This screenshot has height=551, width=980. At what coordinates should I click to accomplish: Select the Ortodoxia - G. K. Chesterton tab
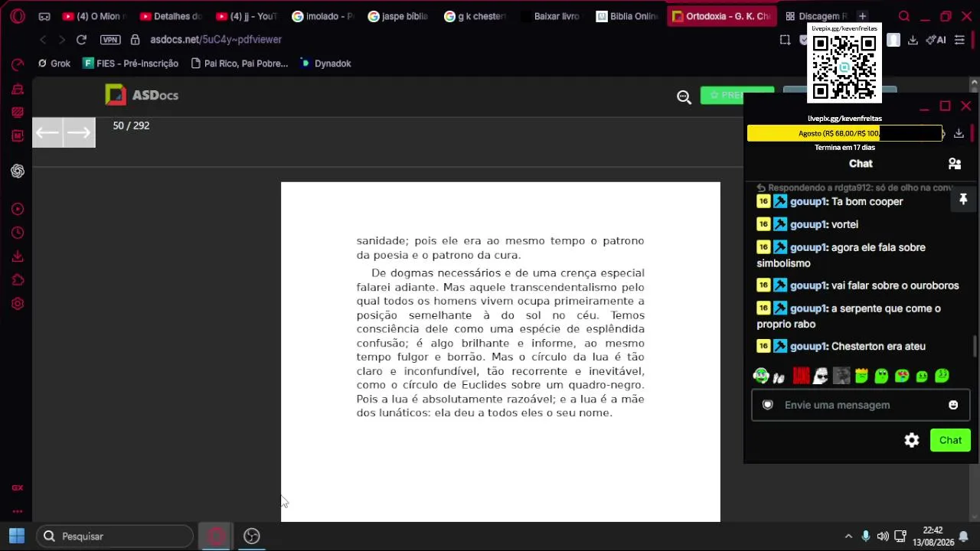[721, 16]
